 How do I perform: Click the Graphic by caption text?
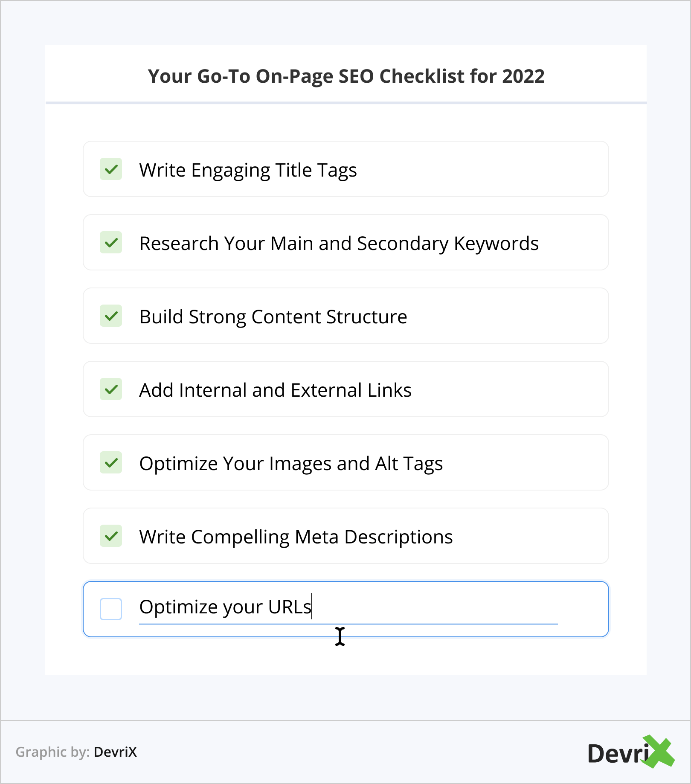point(52,752)
